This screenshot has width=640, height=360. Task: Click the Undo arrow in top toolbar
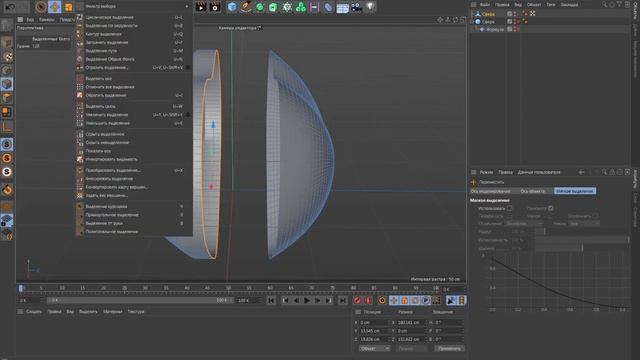tap(11, 7)
